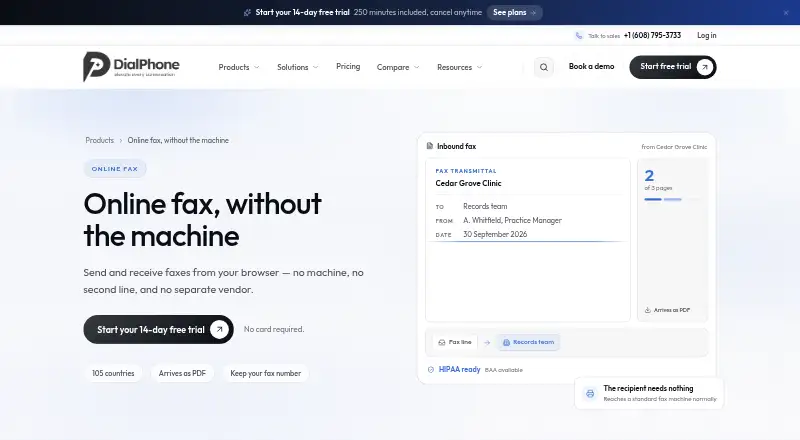This screenshot has height=440, width=800.
Task: Expand the Compare dropdown menu
Action: click(398, 67)
